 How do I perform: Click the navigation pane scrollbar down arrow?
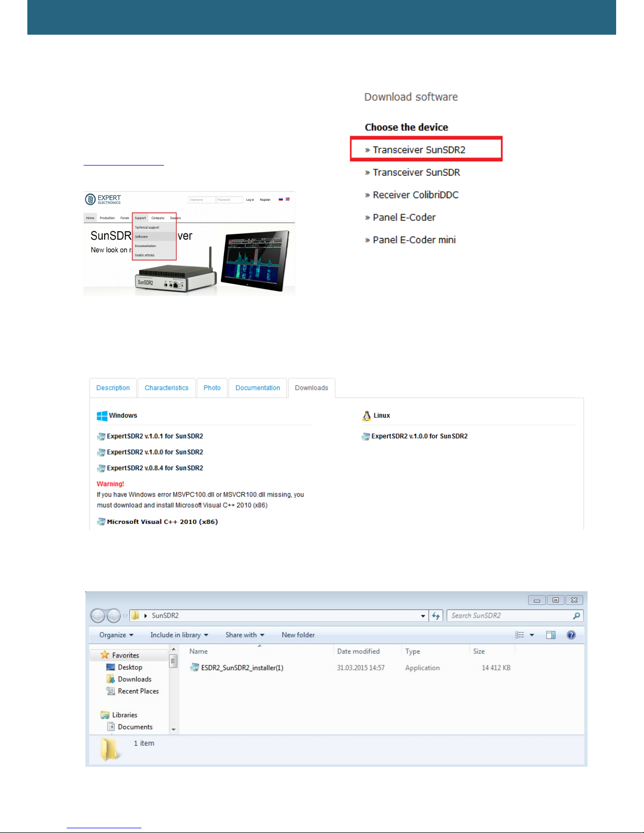coord(173,730)
